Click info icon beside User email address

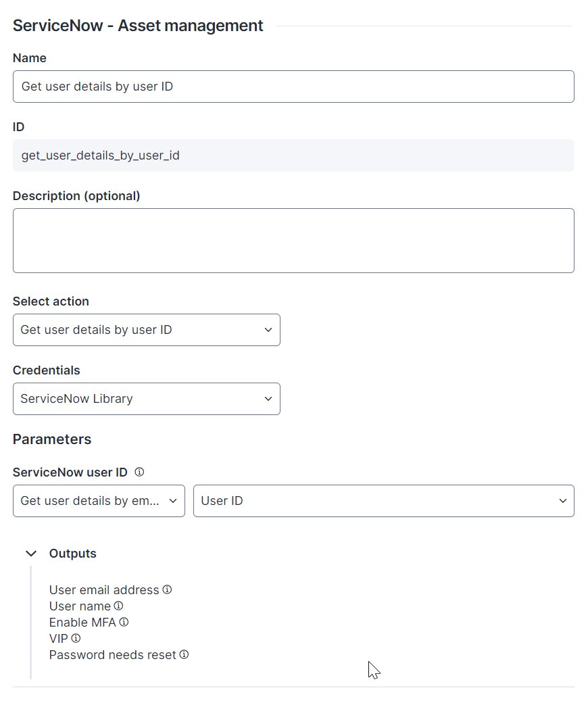(x=167, y=589)
